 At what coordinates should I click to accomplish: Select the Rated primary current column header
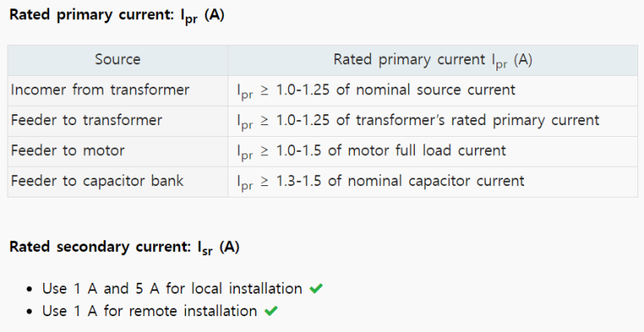433,60
